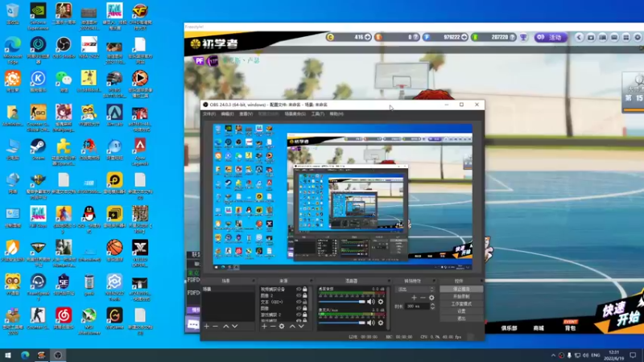Open transition properties via the gear icon
The width and height of the screenshot is (644, 362).
click(431, 298)
